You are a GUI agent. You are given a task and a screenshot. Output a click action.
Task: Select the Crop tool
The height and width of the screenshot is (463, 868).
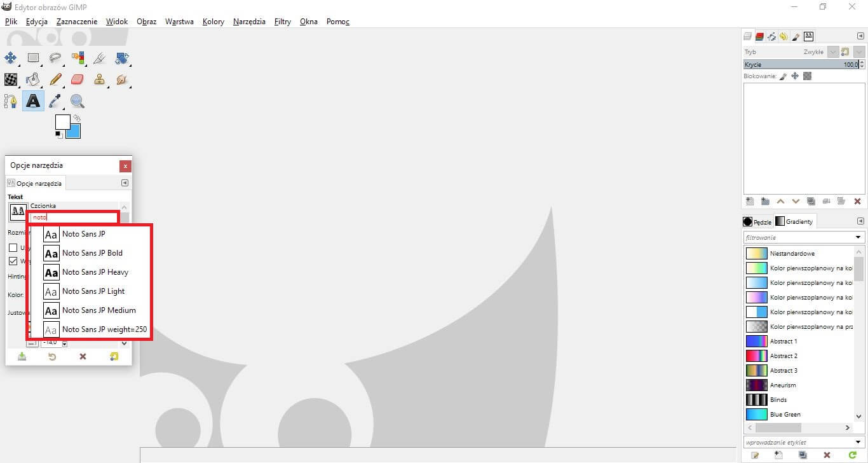click(x=100, y=58)
